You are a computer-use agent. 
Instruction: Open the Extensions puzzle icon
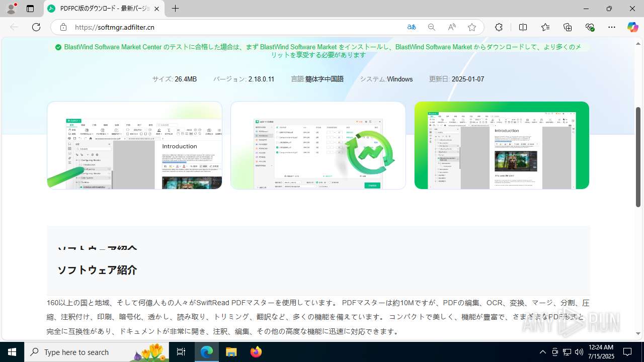tap(499, 27)
